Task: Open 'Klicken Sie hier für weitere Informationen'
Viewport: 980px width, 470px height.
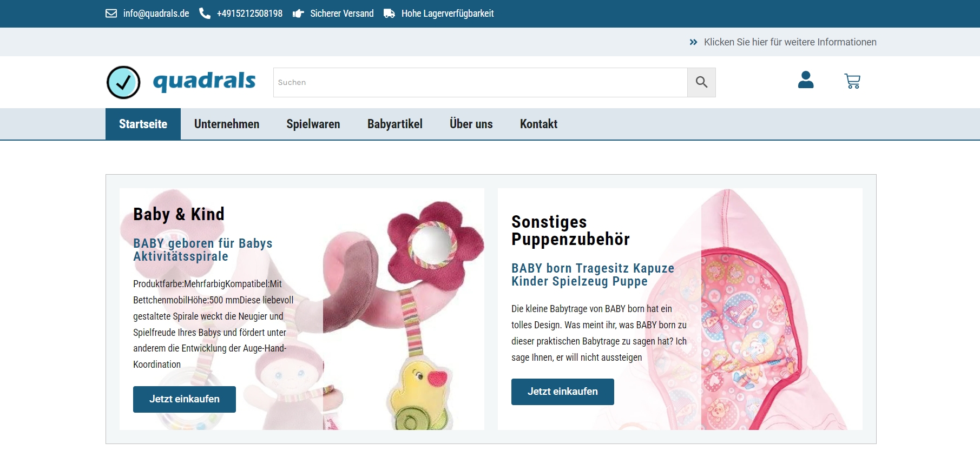Action: point(790,42)
